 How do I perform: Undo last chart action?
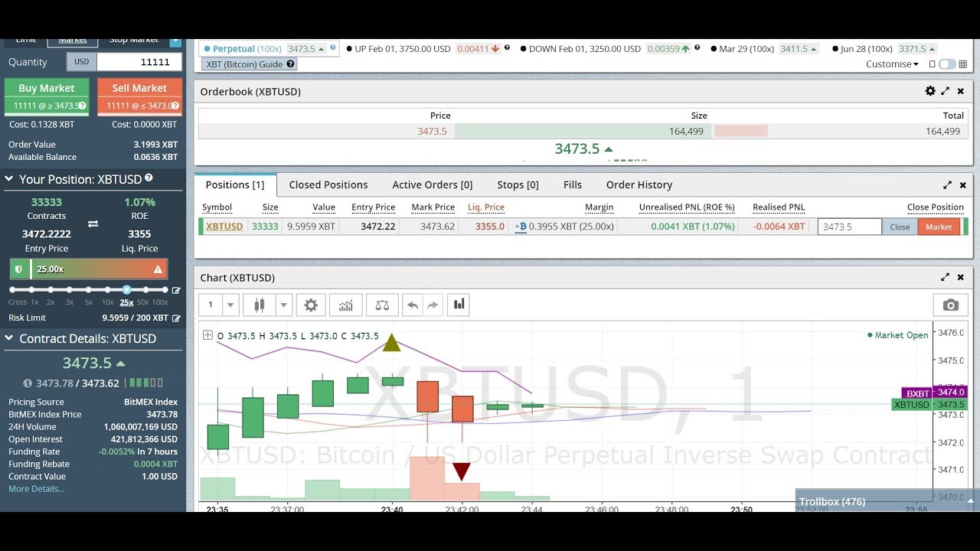click(x=413, y=305)
